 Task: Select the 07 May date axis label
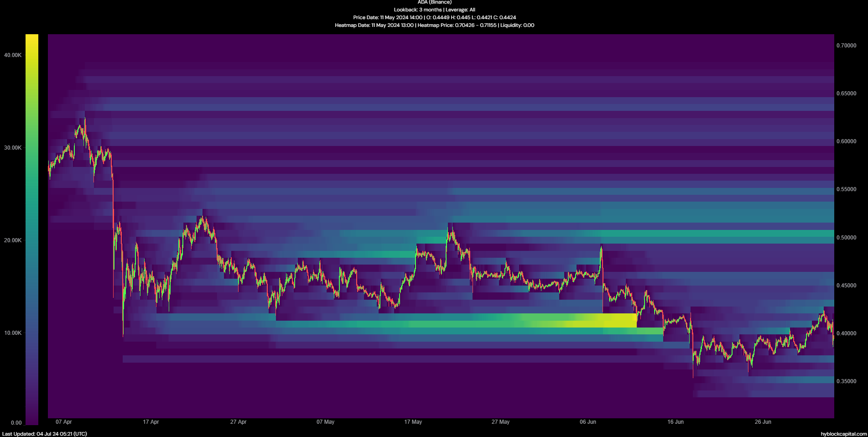pyautogui.click(x=325, y=422)
